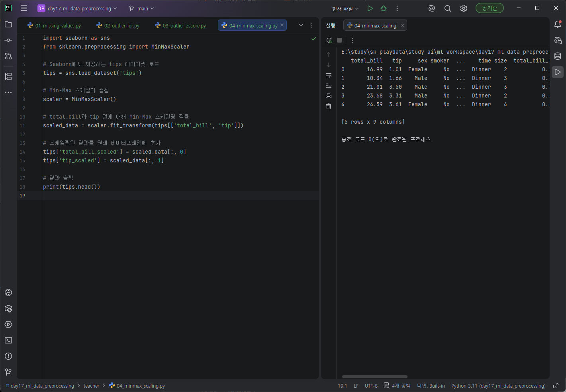The height and width of the screenshot is (392, 566).
Task: Open indent settings 4개 공백
Action: pos(397,386)
